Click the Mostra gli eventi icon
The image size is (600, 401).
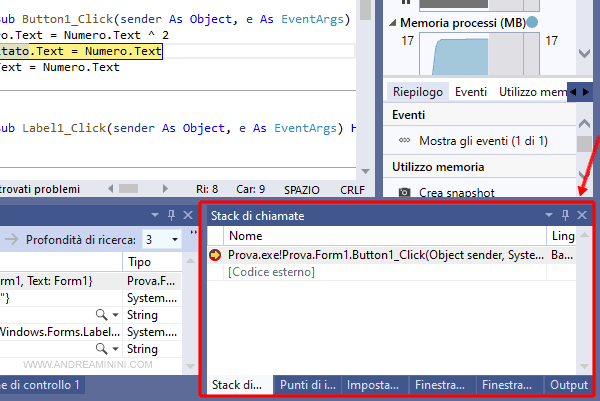click(403, 141)
